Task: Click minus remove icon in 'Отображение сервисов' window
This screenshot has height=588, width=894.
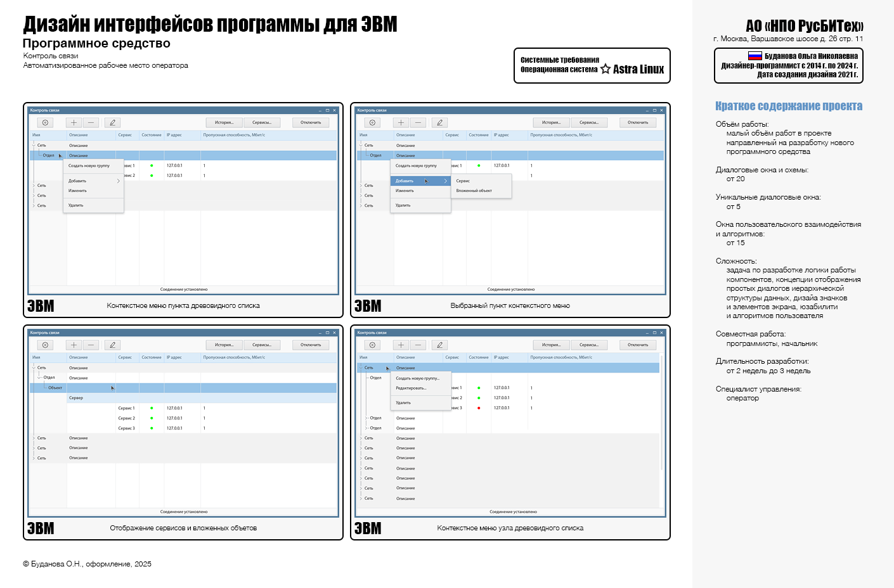Action: tap(91, 345)
